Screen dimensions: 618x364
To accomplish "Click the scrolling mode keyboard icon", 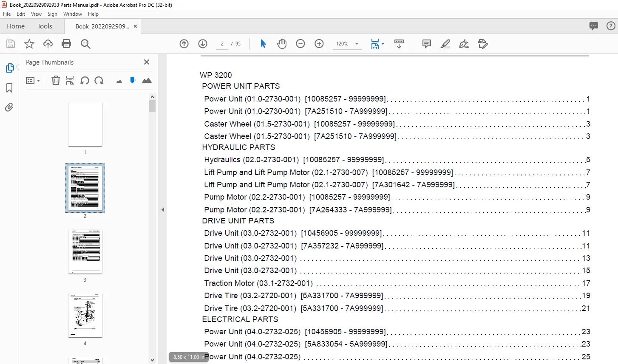I will click(x=399, y=44).
